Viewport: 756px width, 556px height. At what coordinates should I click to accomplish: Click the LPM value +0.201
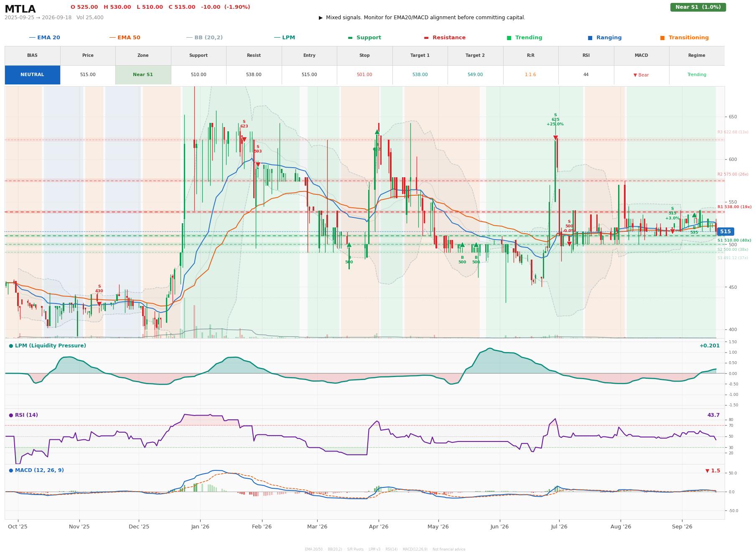[710, 346]
